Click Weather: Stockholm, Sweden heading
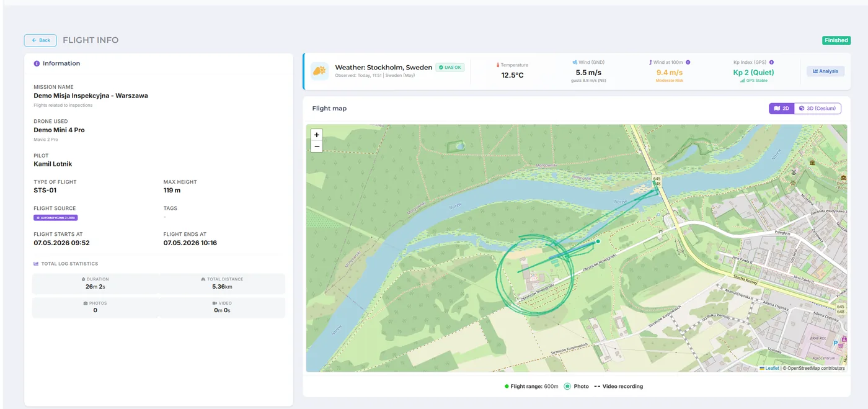This screenshot has width=868, height=409. [384, 68]
